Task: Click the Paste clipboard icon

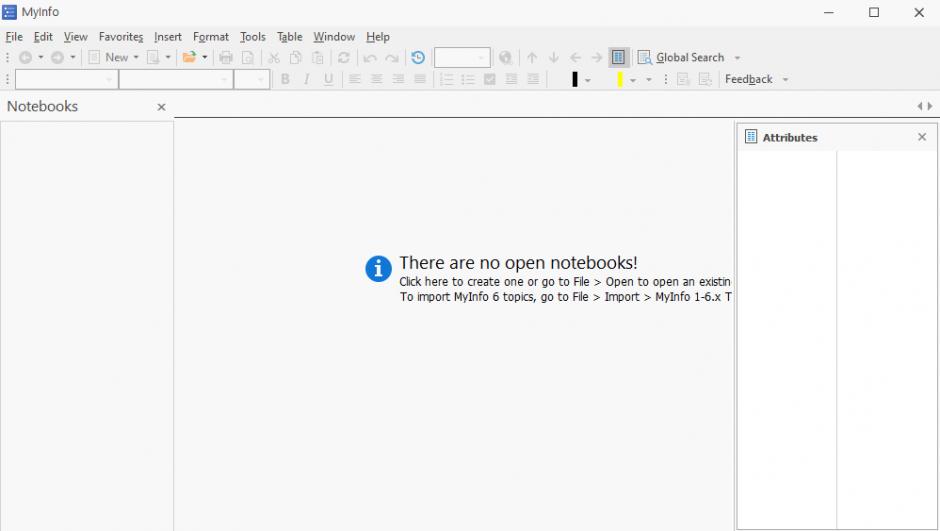Action: pyautogui.click(x=317, y=58)
